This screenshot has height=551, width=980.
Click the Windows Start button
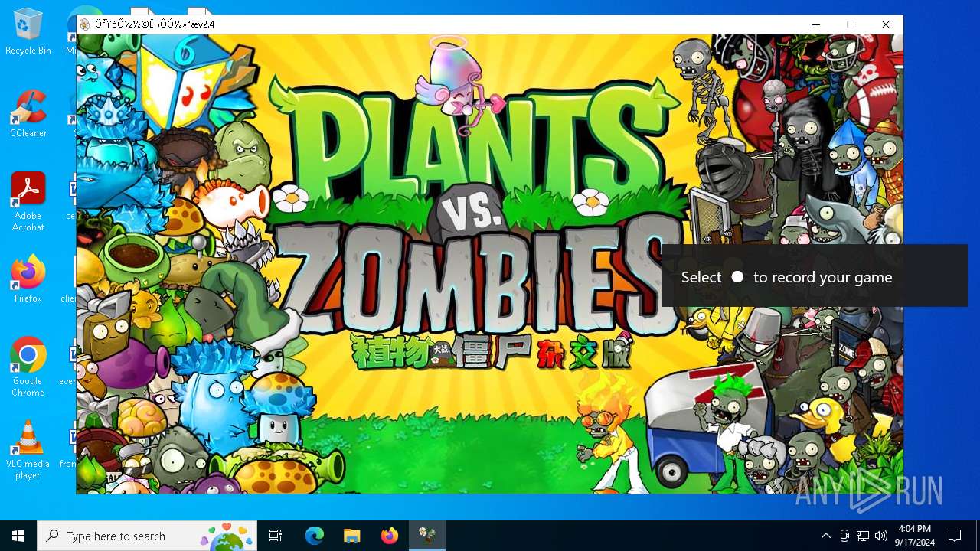(18, 536)
